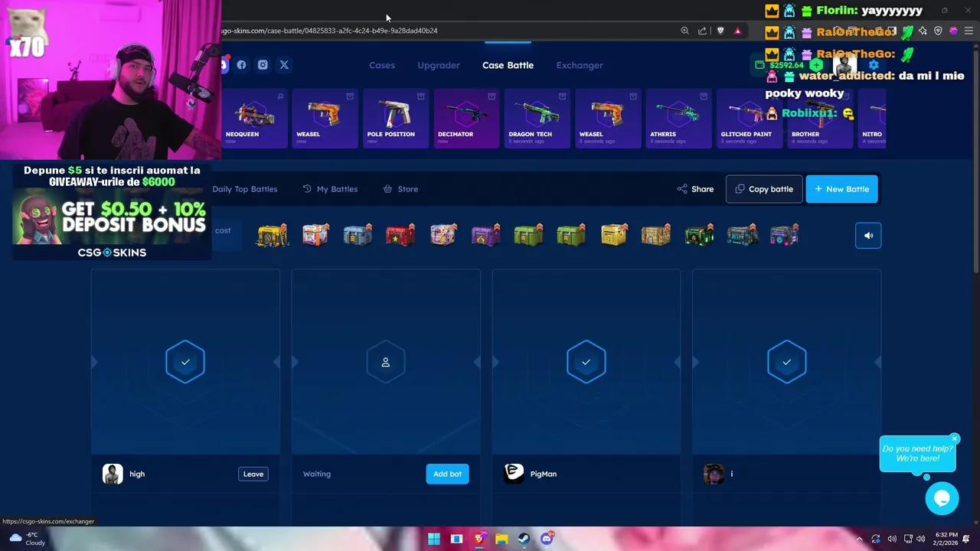Click the POLE POSITION drop card

(x=395, y=118)
